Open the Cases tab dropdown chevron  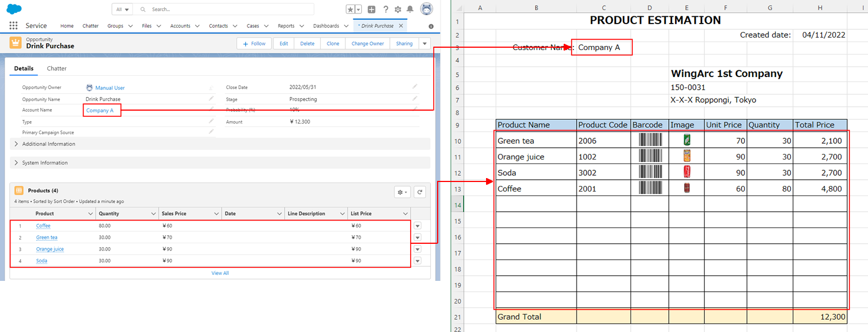click(266, 26)
